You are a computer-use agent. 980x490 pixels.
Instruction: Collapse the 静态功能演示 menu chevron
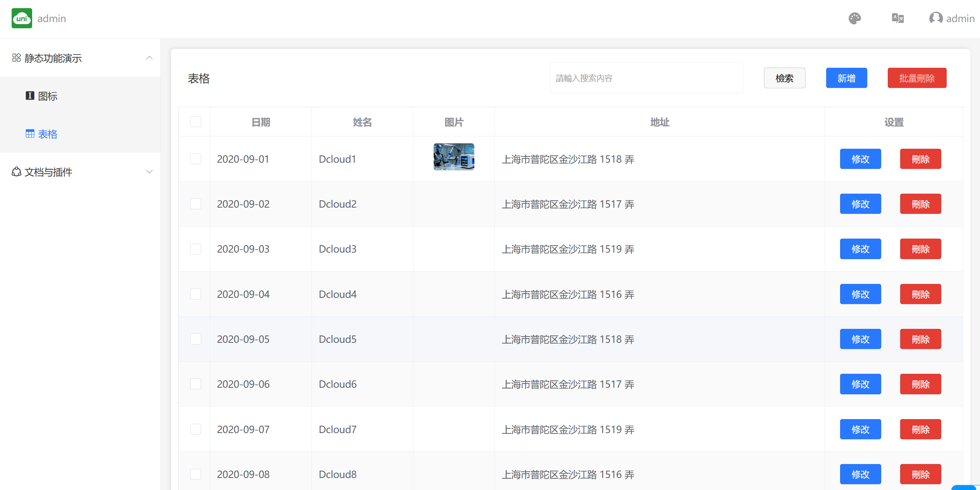pyautogui.click(x=149, y=58)
